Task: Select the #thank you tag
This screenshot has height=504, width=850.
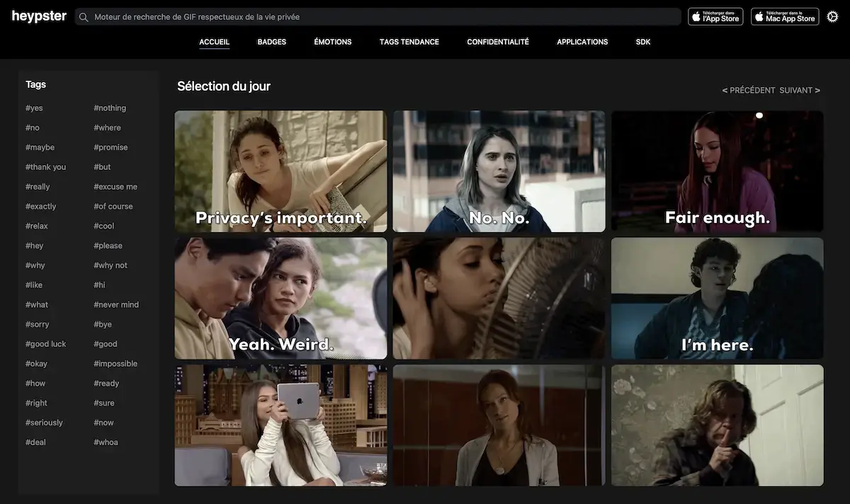Action: pyautogui.click(x=45, y=167)
